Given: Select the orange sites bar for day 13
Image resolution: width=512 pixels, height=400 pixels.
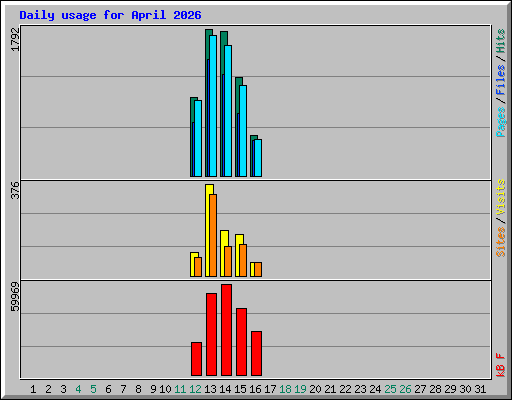Looking at the screenshot, I should click(x=213, y=235).
